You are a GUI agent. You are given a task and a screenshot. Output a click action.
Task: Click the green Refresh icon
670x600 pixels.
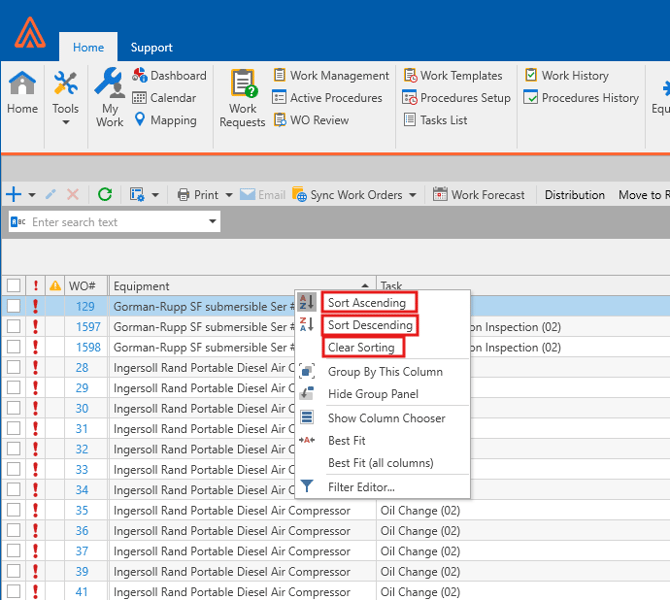click(x=104, y=195)
